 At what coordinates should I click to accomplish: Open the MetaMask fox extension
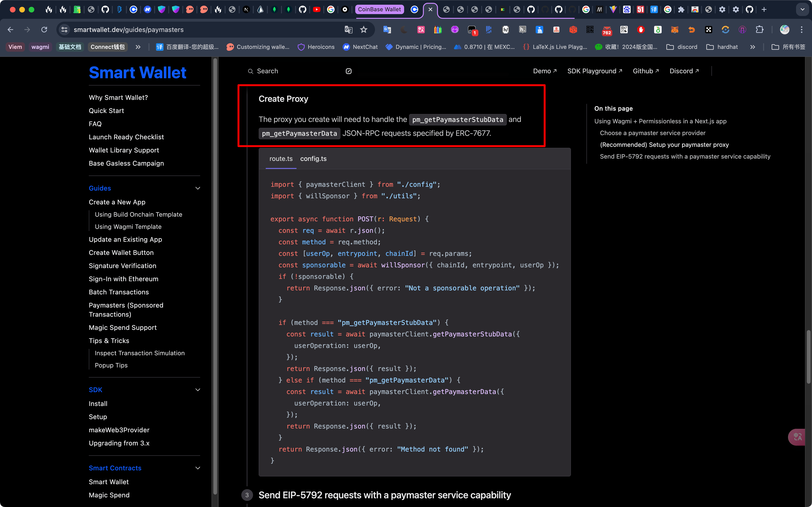[x=675, y=30]
